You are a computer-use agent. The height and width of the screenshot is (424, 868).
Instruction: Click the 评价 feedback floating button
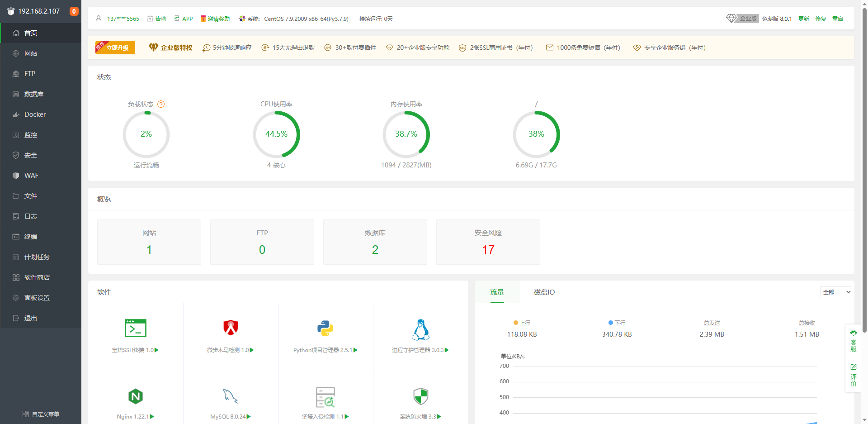[x=854, y=376]
